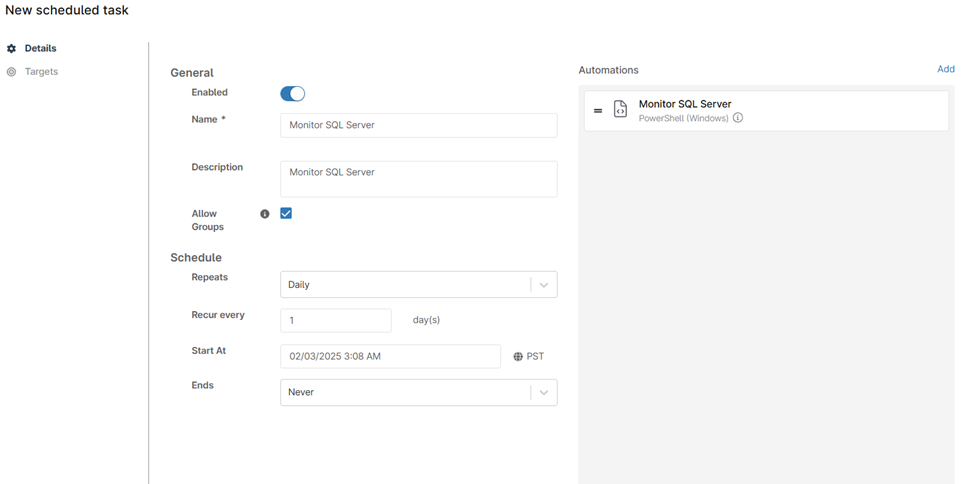Click the Name input field
This screenshot has height=484, width=975.
(418, 125)
